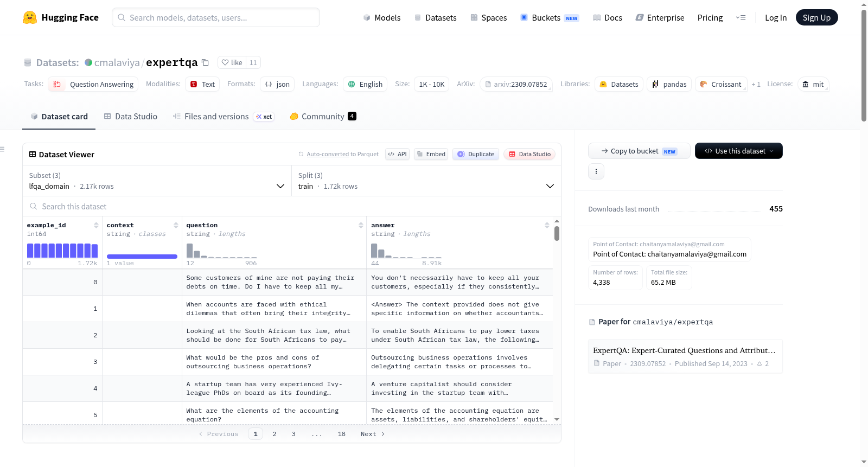This screenshot has height=467, width=868.
Task: Click the page vertical scrollbar thumb
Action: [864, 65]
